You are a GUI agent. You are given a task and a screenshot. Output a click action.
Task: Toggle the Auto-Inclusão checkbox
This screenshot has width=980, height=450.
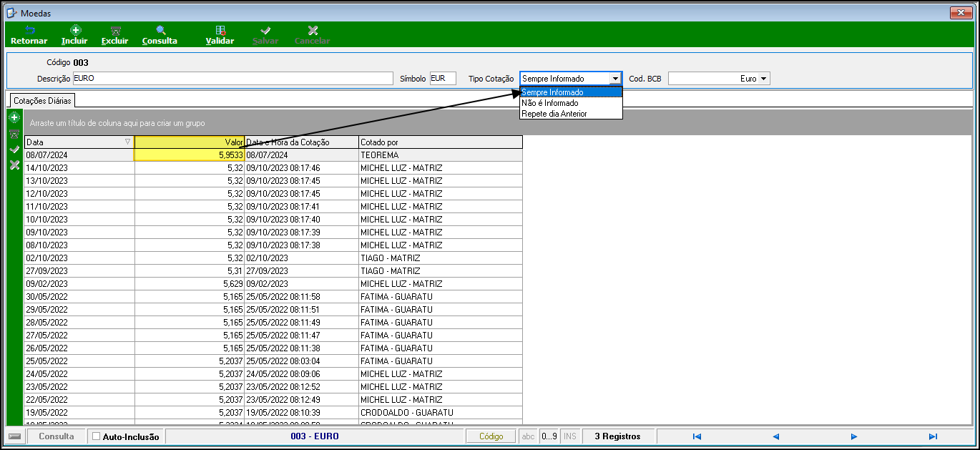(x=97, y=436)
